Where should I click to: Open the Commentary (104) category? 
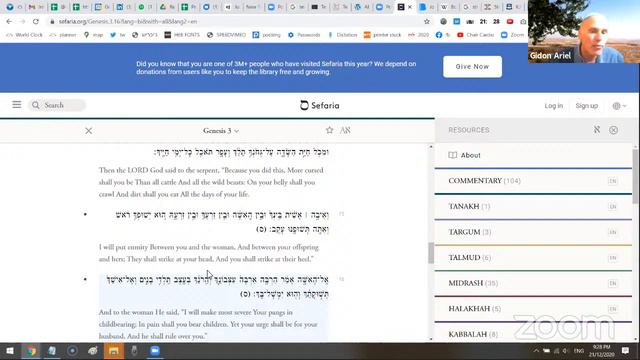533,181
